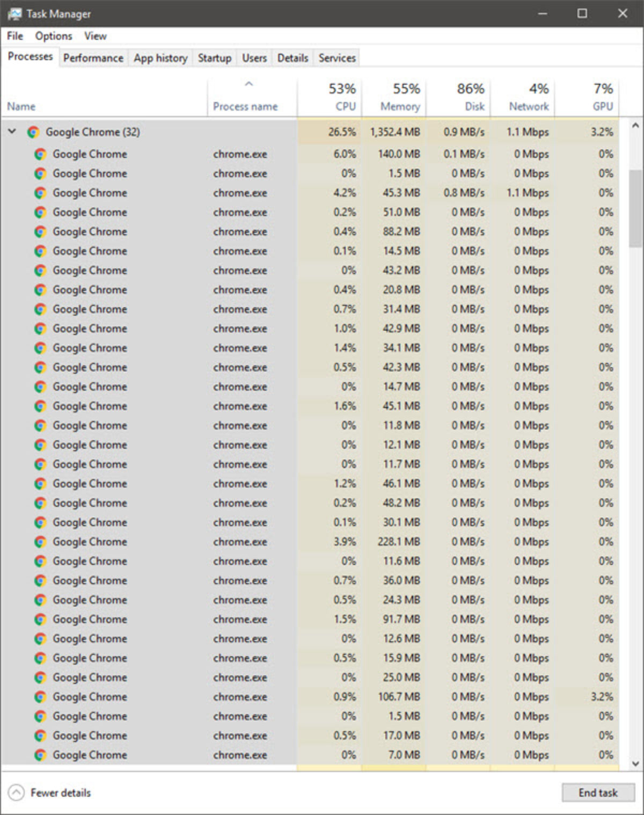Pick Chrome icon in the 43.2 MB row
This screenshot has height=815, width=644.
[x=40, y=271]
